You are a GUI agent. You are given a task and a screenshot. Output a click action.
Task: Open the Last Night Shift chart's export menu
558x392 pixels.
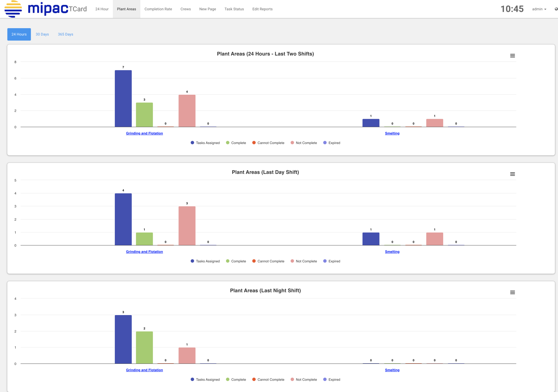(x=513, y=292)
